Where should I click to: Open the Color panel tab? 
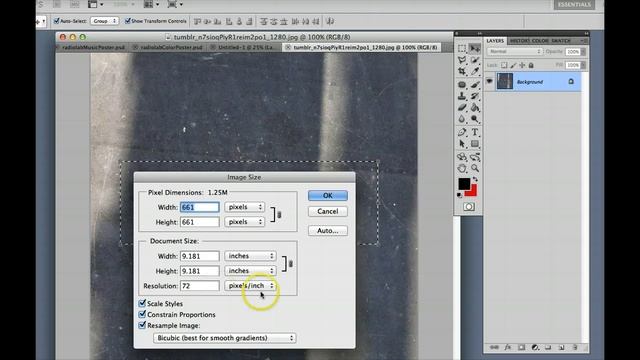pos(540,41)
